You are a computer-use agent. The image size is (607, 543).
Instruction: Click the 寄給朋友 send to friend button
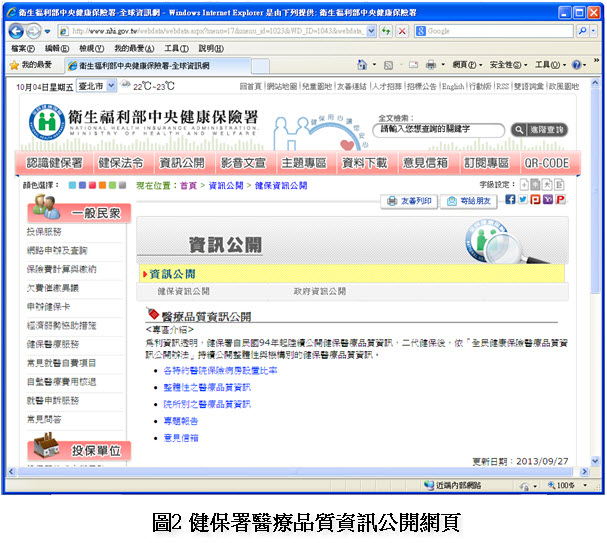coord(469,201)
